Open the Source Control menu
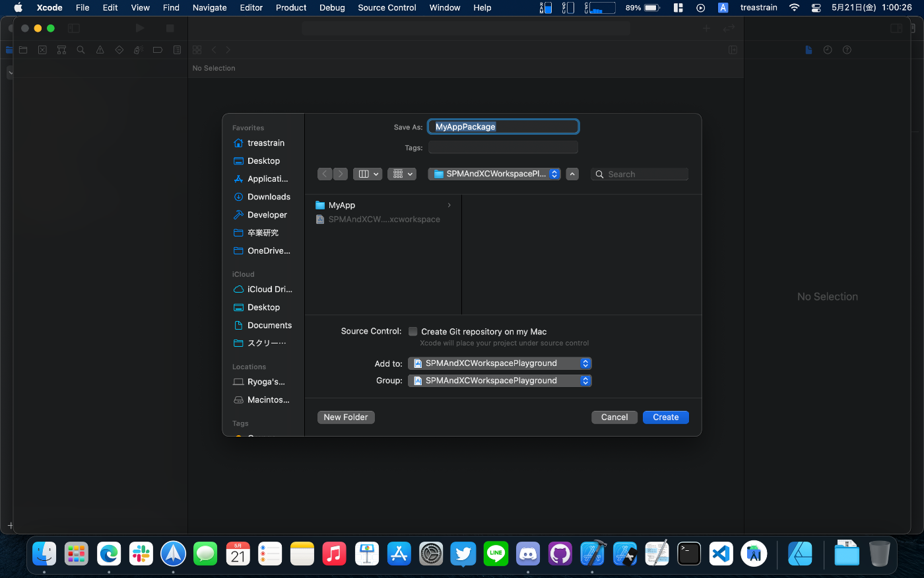 (x=387, y=8)
